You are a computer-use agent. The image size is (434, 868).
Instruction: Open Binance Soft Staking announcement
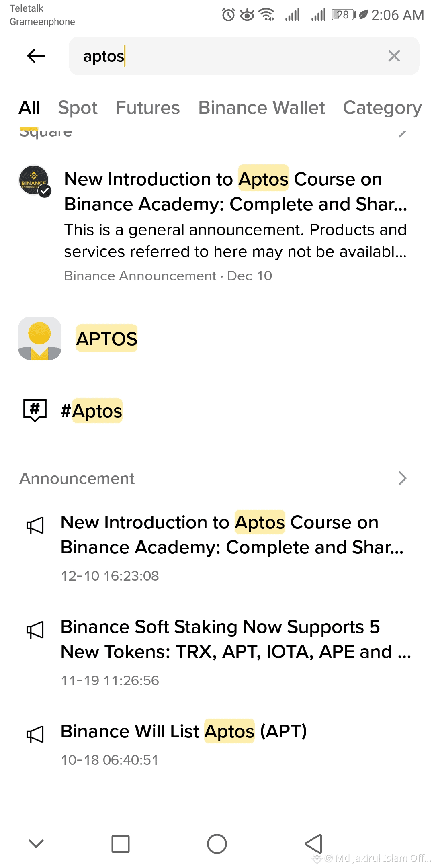(235, 639)
